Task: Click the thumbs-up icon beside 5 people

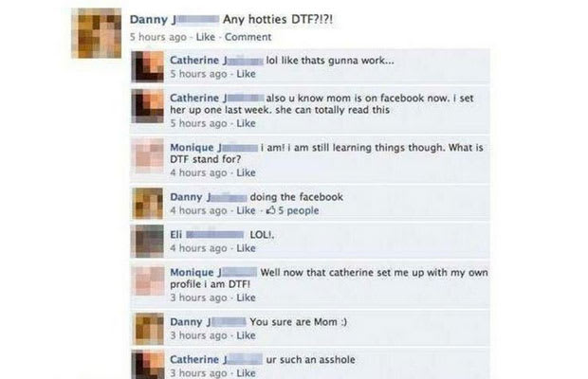Action: [x=270, y=210]
